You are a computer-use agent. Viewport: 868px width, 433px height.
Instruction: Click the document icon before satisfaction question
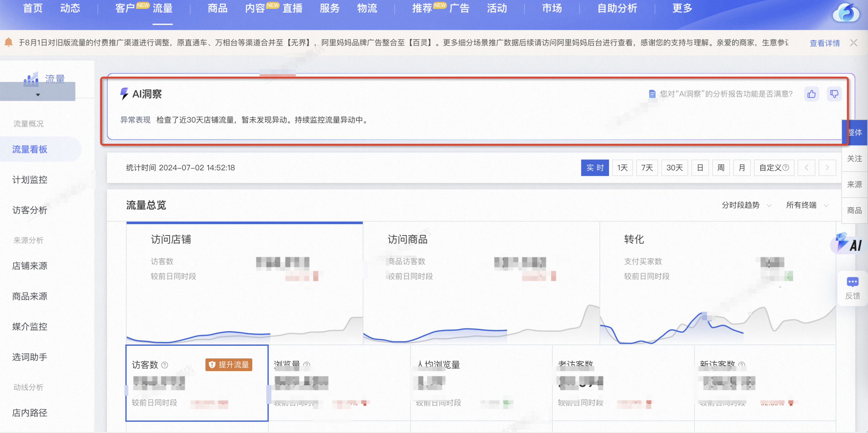tap(652, 94)
